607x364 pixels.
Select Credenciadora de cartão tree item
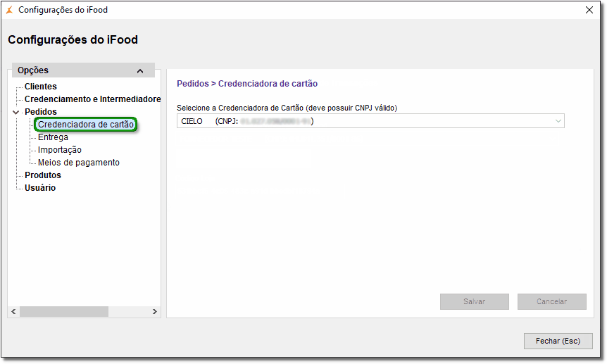85,125
